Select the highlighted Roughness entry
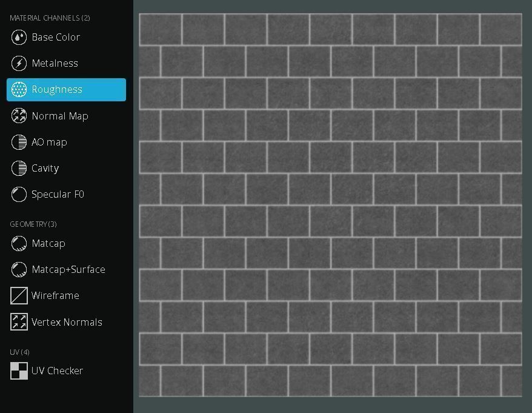 pos(66,90)
